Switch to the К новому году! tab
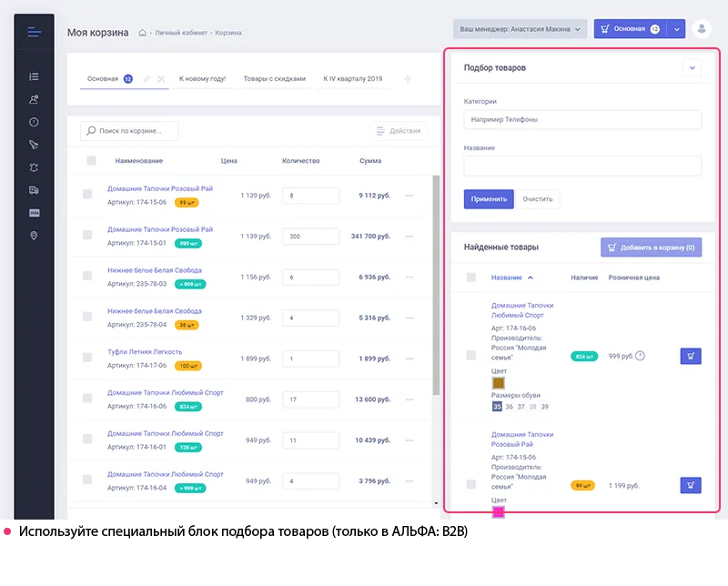The height and width of the screenshot is (586, 728). [x=202, y=79]
